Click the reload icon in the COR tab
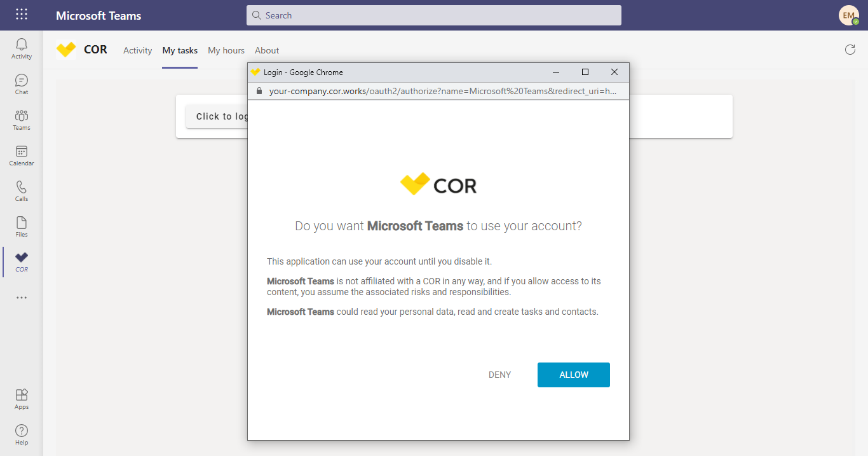This screenshot has width=868, height=456. [x=850, y=50]
